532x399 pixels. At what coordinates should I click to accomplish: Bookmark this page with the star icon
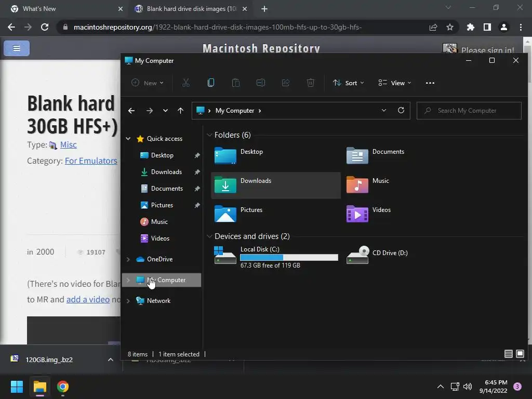point(450,27)
